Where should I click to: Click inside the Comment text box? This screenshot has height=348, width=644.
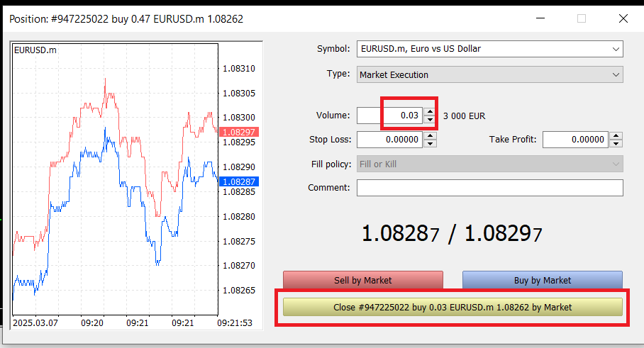[x=489, y=188]
